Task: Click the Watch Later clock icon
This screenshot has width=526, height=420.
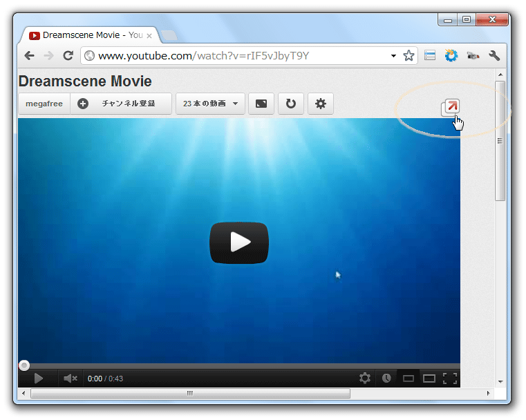Action: point(386,379)
